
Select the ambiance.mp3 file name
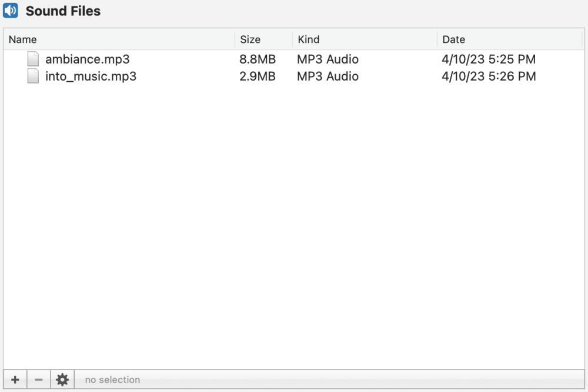point(87,59)
